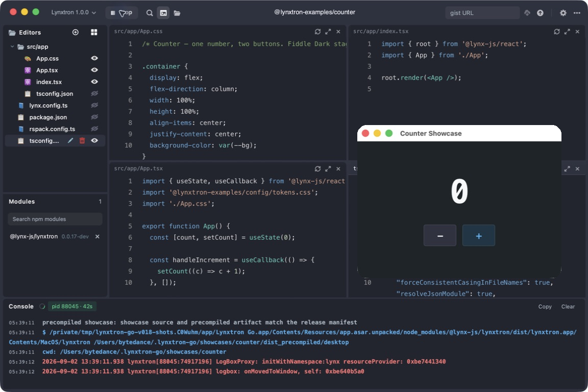Toggle the console panel icon in the toolbar
Screen dimensions: 588x392
pos(163,13)
